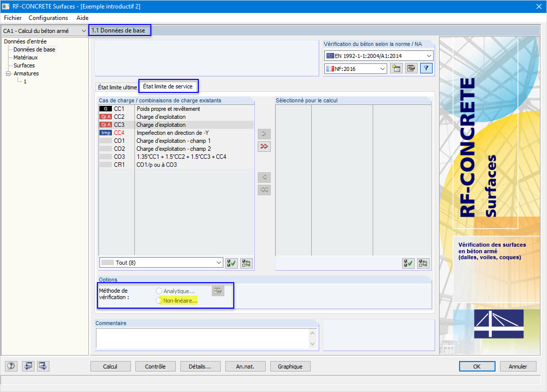Click the add all load cases double arrow

point(264,146)
